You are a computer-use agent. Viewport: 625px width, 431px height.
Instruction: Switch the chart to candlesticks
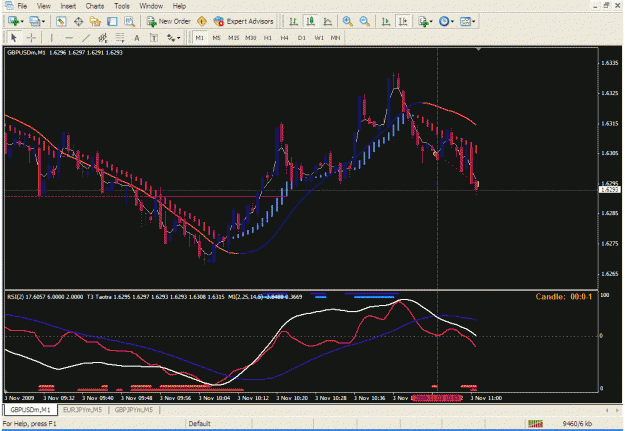311,22
